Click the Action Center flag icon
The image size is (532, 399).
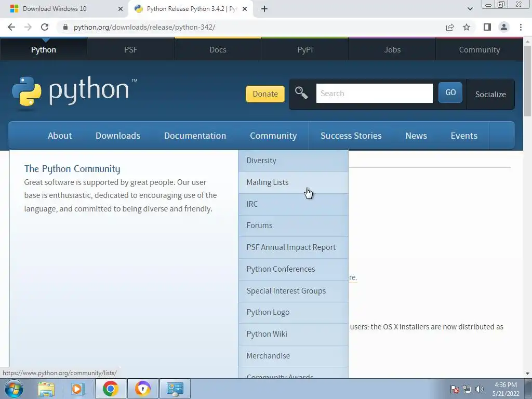[455, 389]
